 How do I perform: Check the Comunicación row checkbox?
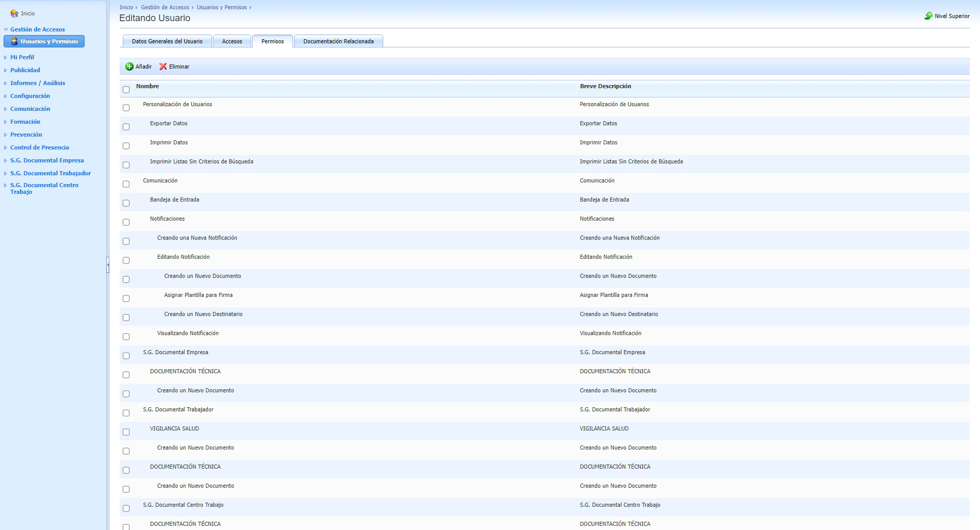[126, 184]
